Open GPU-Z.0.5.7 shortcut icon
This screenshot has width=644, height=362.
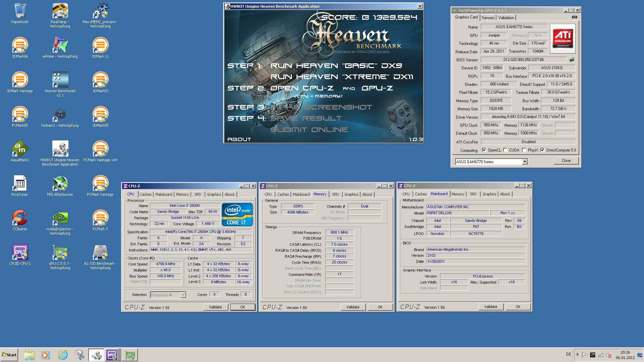tap(60, 257)
